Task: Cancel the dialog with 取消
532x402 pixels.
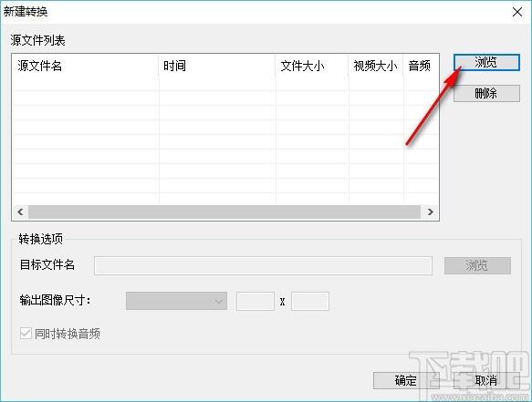Action: (x=486, y=380)
